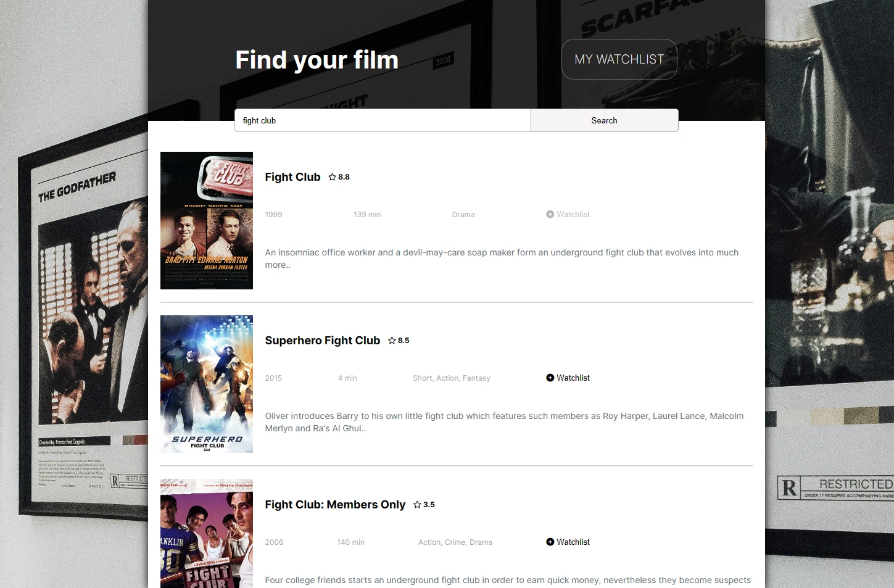Focus the film search input field
The height and width of the screenshot is (588, 894).
pos(383,120)
